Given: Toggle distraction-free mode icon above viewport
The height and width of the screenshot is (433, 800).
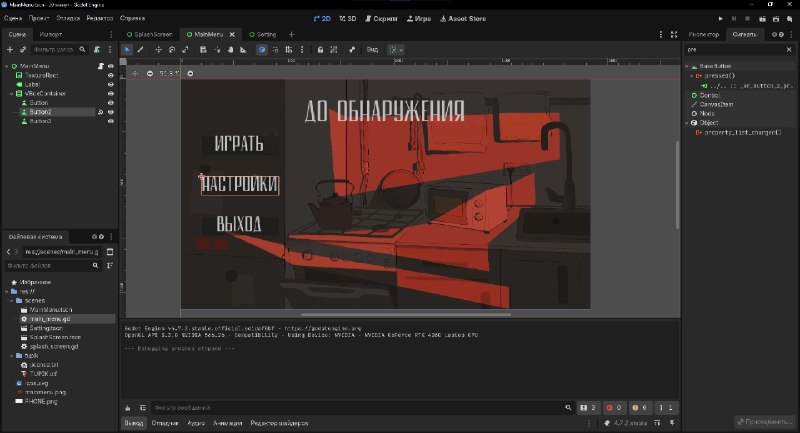Looking at the screenshot, I should tap(673, 34).
